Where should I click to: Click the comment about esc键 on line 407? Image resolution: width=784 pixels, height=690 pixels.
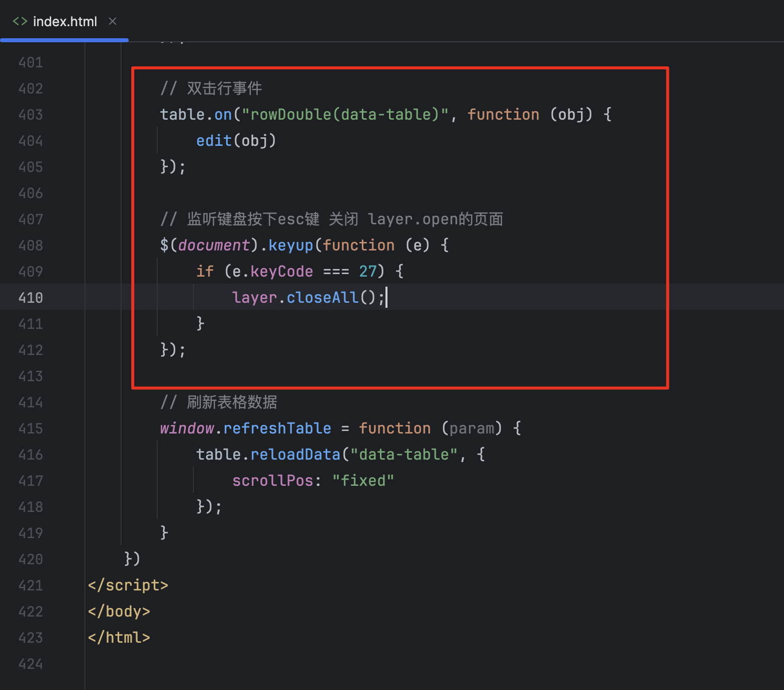332,219
